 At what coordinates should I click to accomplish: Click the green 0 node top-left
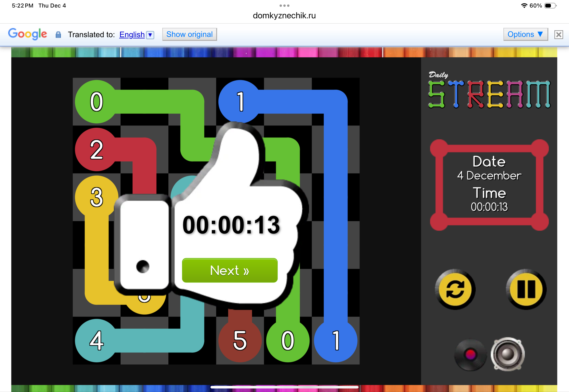[96, 102]
